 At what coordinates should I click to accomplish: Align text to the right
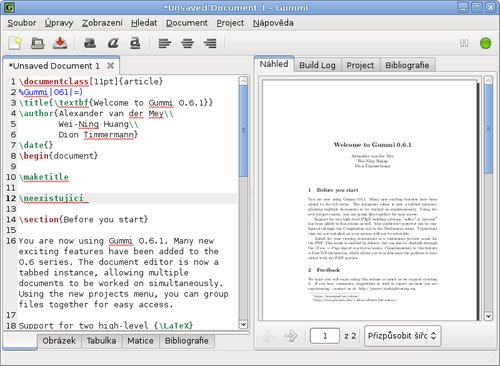pyautogui.click(x=210, y=43)
